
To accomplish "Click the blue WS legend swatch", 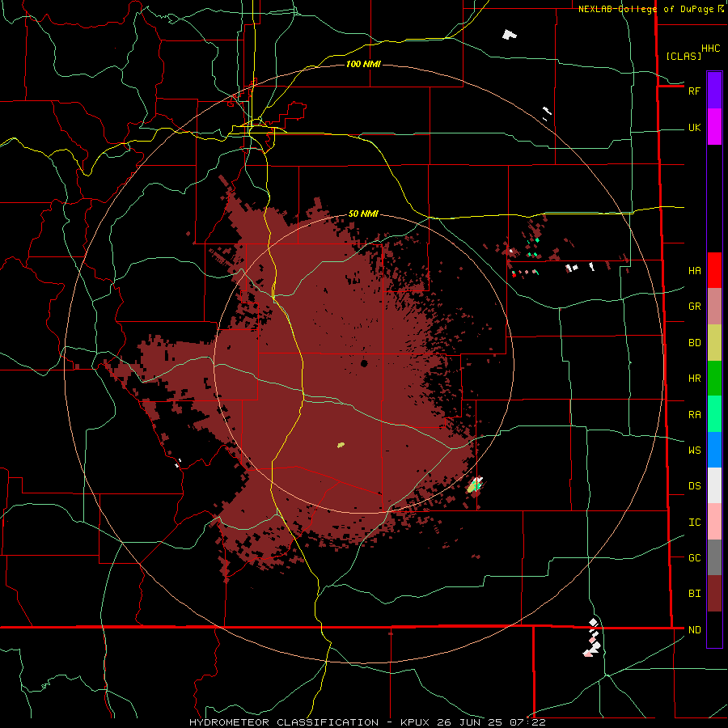I will click(714, 450).
